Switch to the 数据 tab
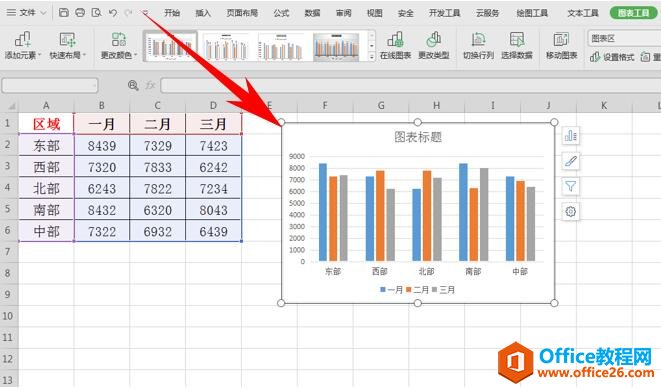 [312, 13]
